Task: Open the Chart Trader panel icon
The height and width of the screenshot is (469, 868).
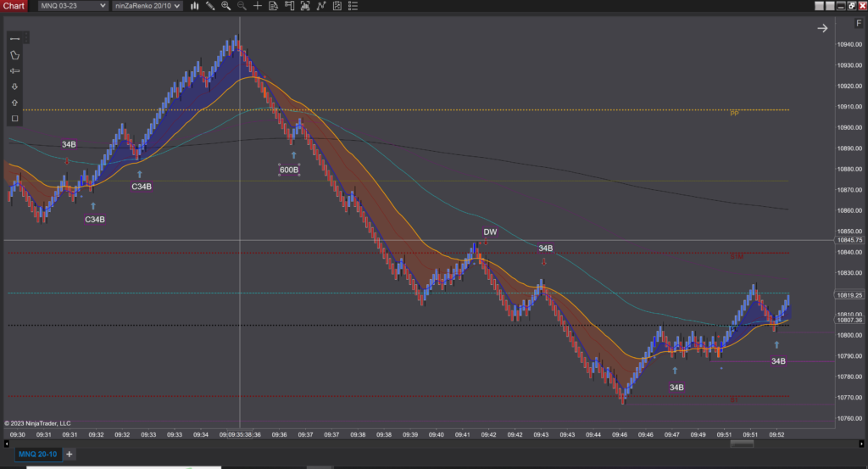Action: pyautogui.click(x=290, y=6)
